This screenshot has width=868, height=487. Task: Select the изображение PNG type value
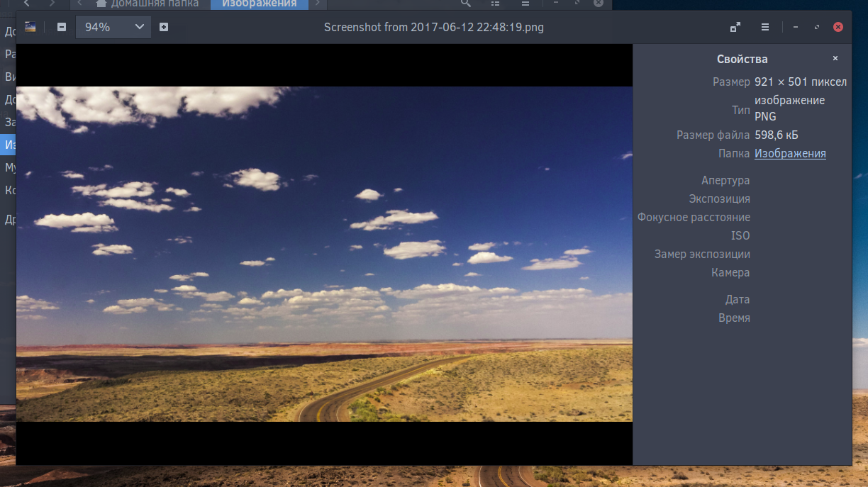tap(789, 108)
